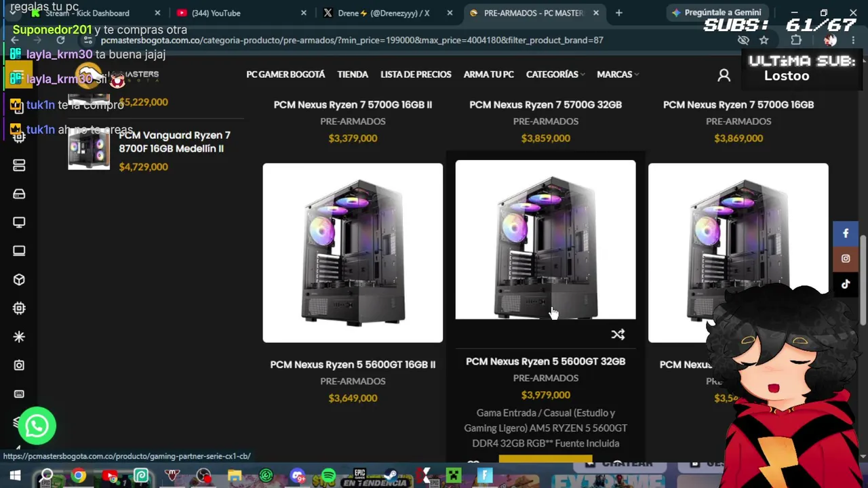Switch to the (344) YouTube tab
This screenshot has height=488, width=868.
coord(241,13)
